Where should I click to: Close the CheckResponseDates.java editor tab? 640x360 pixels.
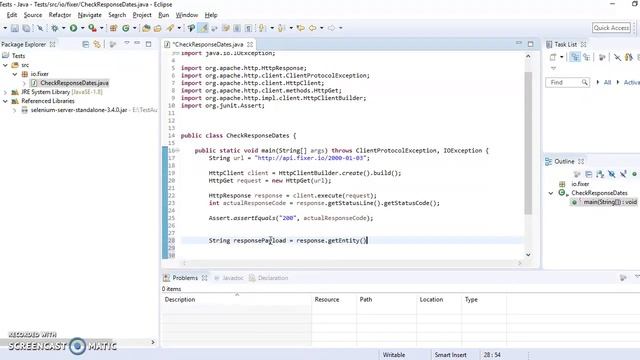(x=250, y=44)
